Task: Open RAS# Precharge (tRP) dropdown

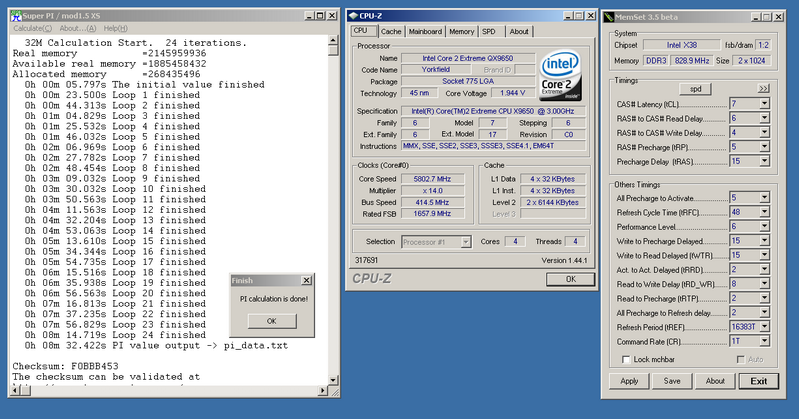Action: pyautogui.click(x=764, y=147)
